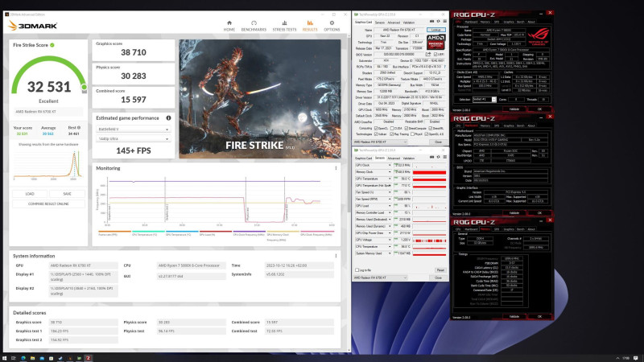
Task: Click the Fire Strike preview image
Action: click(x=260, y=99)
